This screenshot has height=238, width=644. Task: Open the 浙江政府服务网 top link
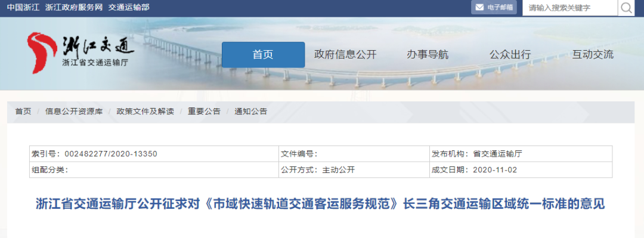coord(74,7)
